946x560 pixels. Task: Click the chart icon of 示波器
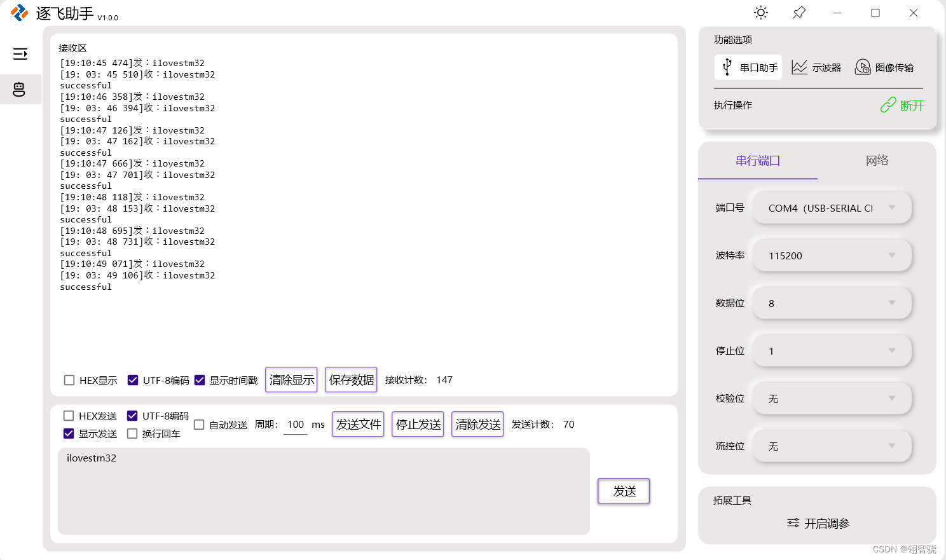[x=799, y=67]
